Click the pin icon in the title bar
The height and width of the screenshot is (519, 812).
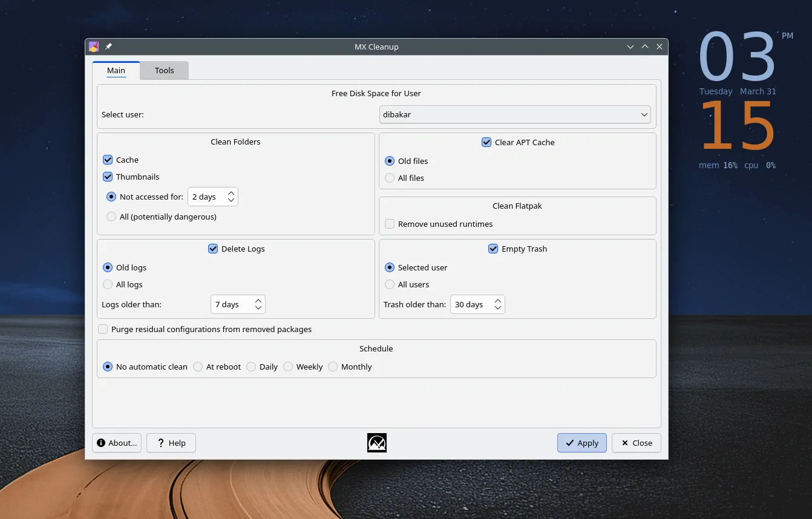(109, 47)
